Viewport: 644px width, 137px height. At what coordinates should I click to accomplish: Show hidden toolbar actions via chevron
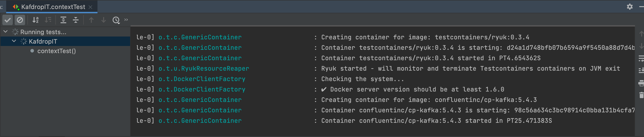(126, 20)
